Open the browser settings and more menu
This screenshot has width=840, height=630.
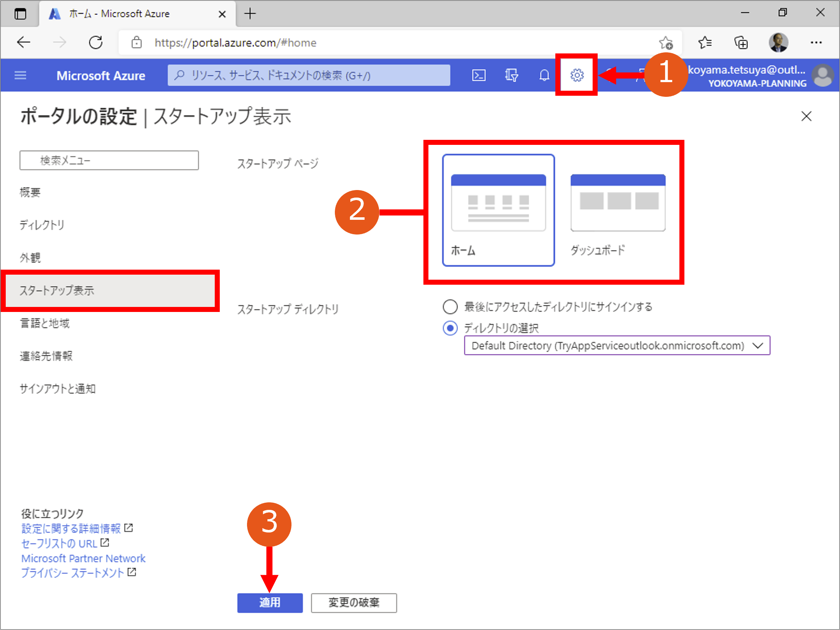(x=816, y=43)
